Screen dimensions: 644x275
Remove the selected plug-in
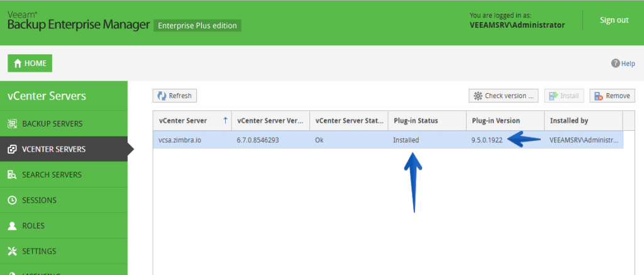click(613, 96)
